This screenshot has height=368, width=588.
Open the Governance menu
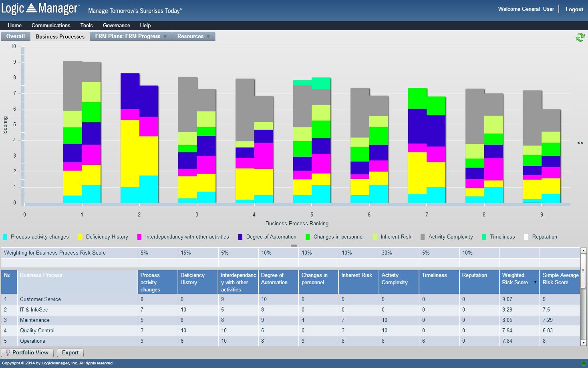pyautogui.click(x=116, y=25)
